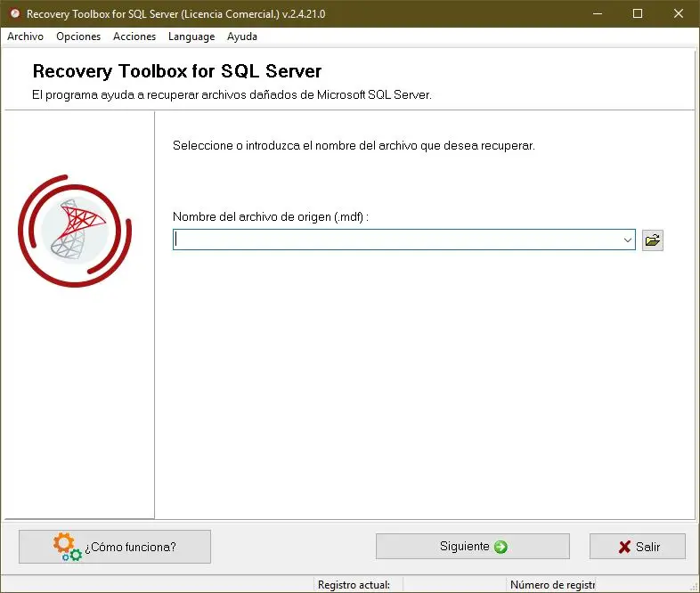Click the SQL Server recovery logo
Image resolution: width=700 pixels, height=593 pixels.
pos(75,232)
